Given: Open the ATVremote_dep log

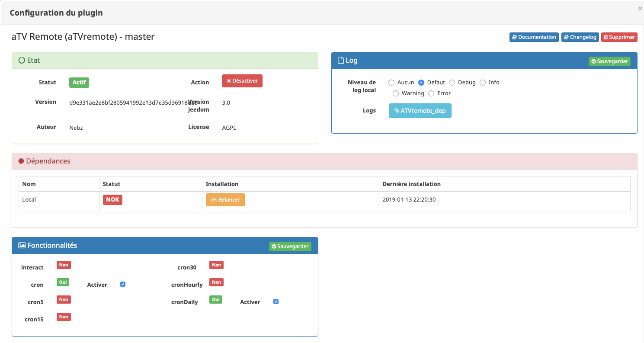Looking at the screenshot, I should click(420, 111).
